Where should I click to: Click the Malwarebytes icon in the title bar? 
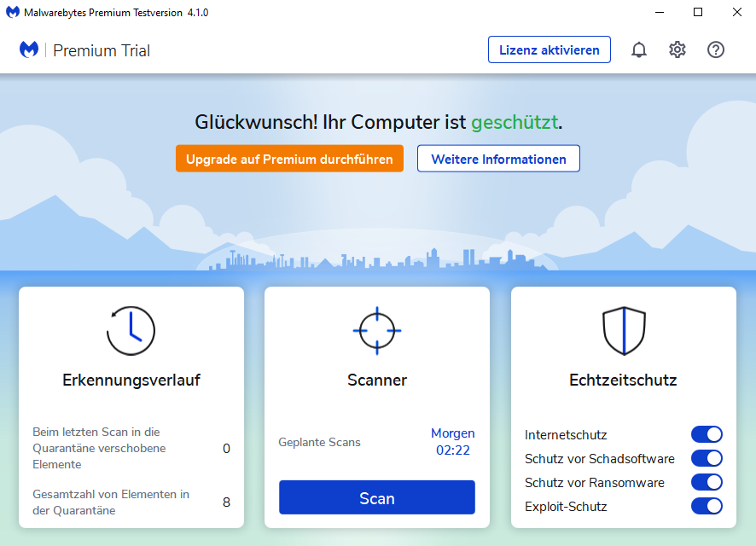[13, 12]
